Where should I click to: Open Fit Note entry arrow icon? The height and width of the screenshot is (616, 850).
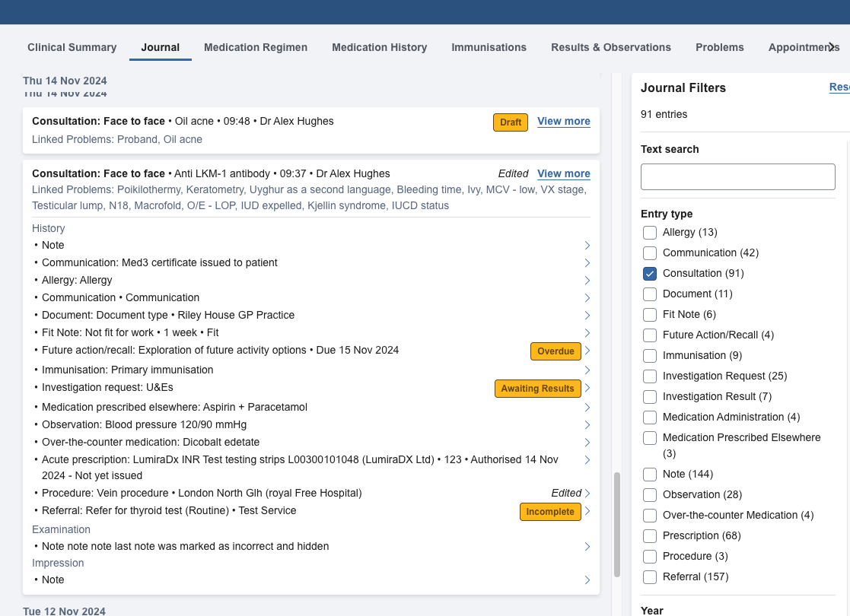point(587,333)
